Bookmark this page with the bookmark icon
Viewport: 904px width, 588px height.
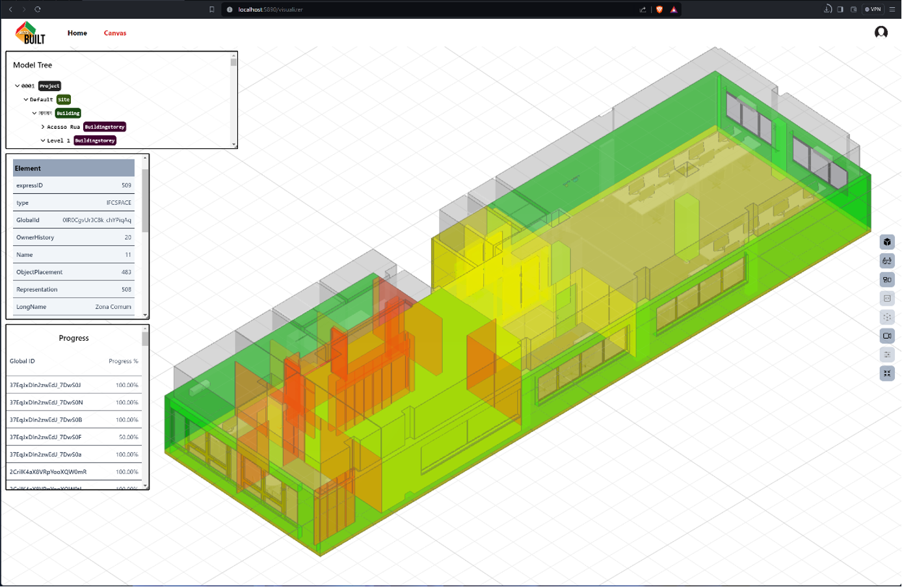click(212, 10)
